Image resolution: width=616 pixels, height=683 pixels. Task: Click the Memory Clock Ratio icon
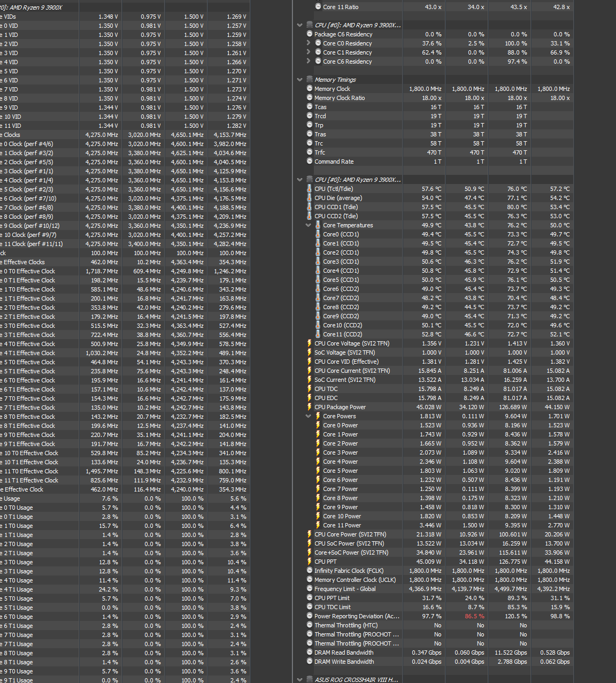310,98
